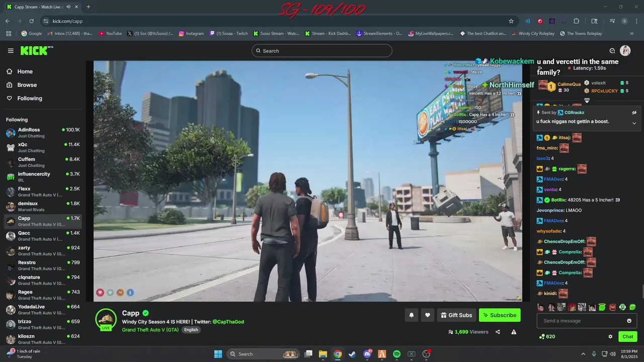This screenshot has height=362, width=644.
Task: Click the green Chat send button
Action: 628,336
